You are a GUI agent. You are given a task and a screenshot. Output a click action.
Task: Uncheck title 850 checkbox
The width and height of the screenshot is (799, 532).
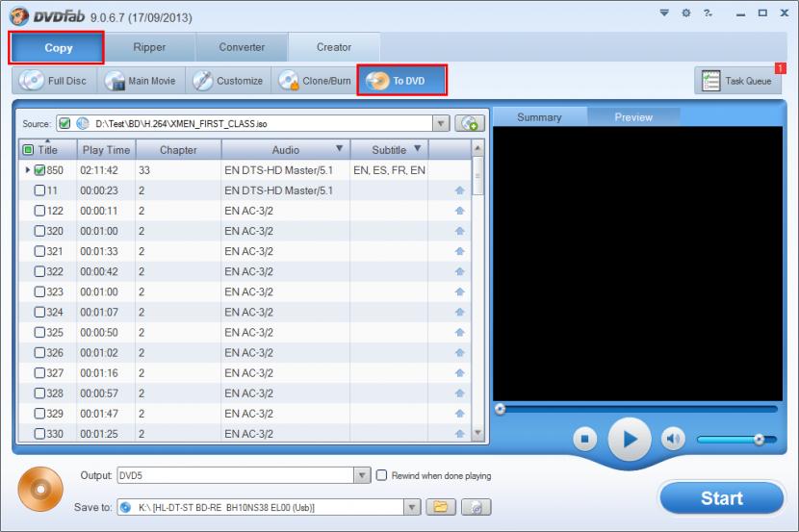click(39, 170)
